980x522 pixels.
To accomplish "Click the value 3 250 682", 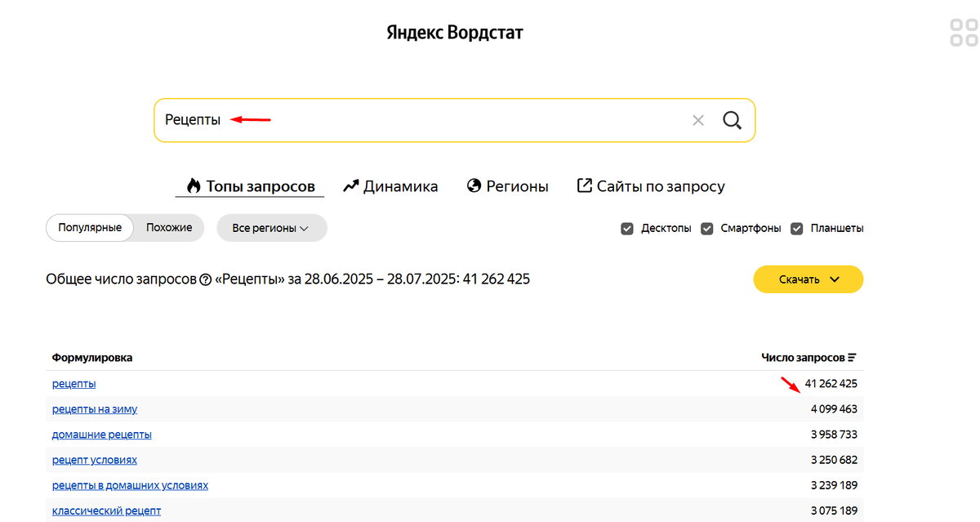I will (834, 460).
